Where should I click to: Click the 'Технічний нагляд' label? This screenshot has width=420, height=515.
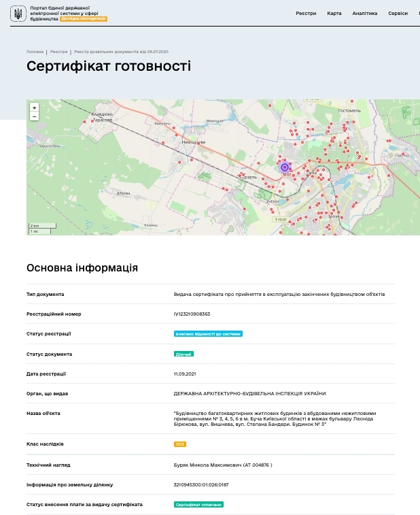click(48, 465)
